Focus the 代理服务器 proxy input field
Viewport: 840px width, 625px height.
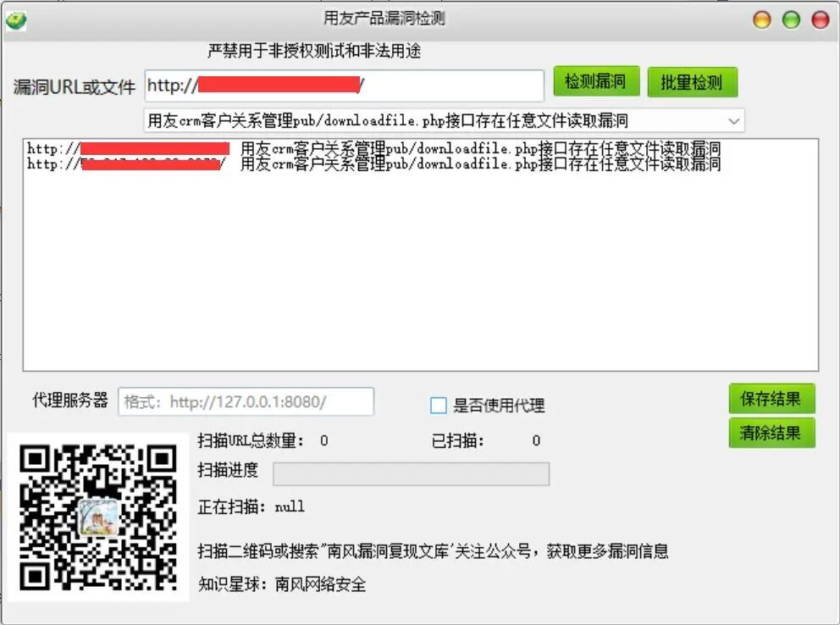pyautogui.click(x=246, y=401)
